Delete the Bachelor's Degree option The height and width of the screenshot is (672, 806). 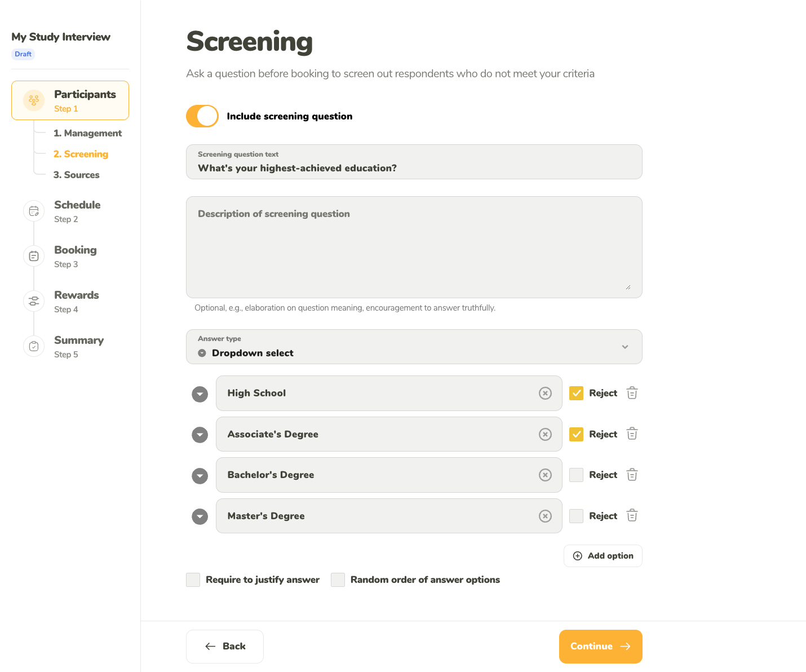click(x=632, y=475)
